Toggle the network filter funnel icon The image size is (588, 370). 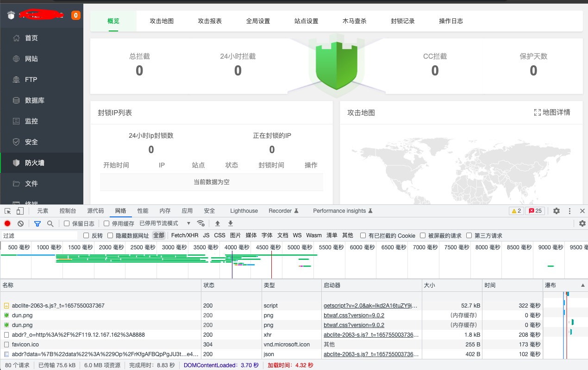(x=38, y=223)
